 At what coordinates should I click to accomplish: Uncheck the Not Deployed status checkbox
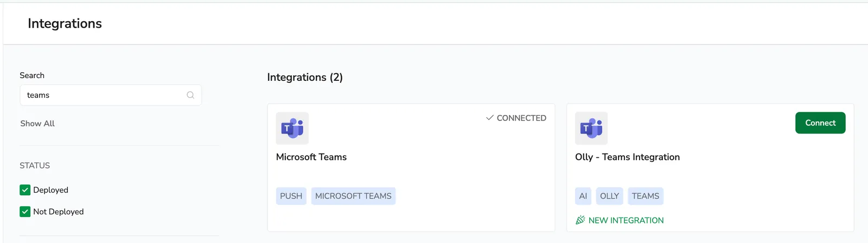[x=25, y=212]
